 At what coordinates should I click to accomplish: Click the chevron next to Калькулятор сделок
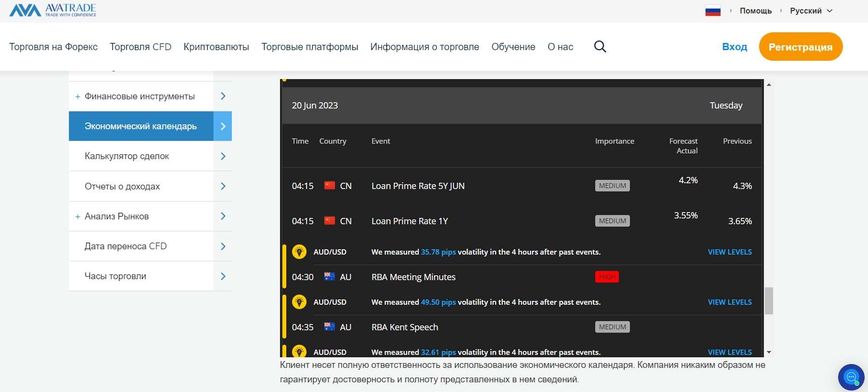pos(223,156)
